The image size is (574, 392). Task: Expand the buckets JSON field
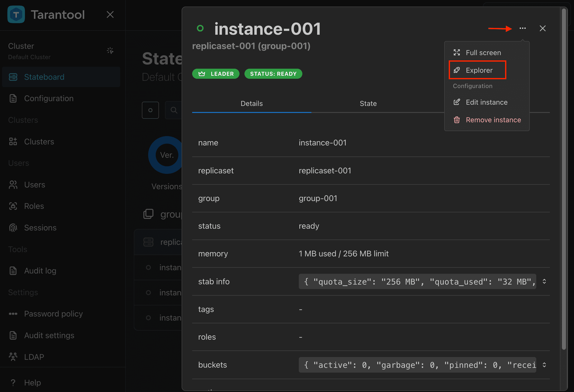point(544,365)
